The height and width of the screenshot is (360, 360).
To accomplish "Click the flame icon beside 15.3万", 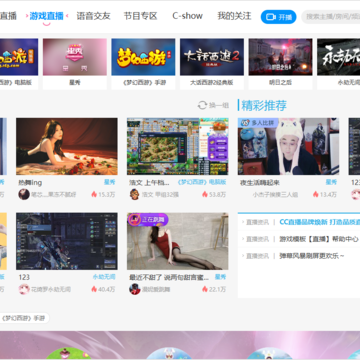I will click(94, 194).
